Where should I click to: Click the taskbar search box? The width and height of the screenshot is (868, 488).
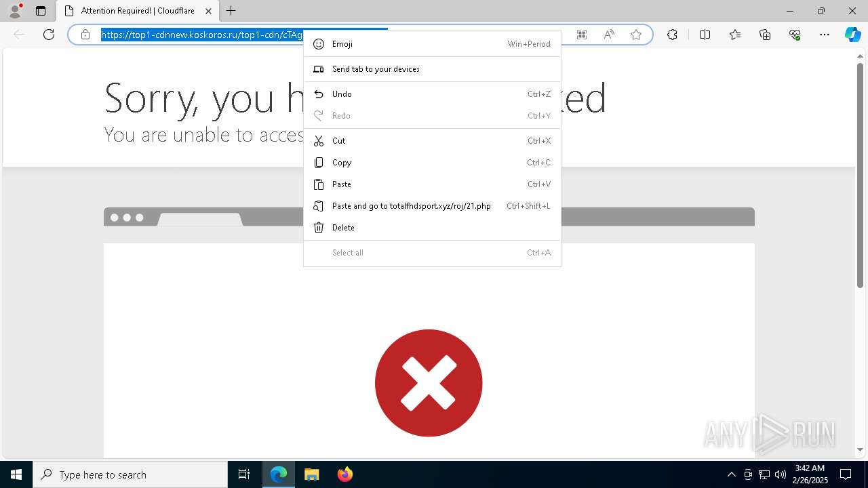click(130, 474)
